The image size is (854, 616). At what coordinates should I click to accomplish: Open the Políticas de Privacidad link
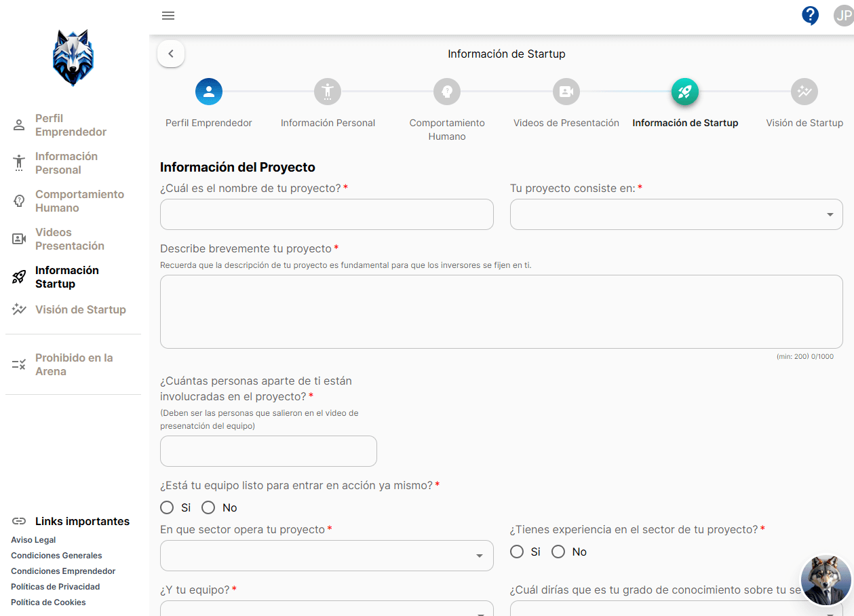55,587
